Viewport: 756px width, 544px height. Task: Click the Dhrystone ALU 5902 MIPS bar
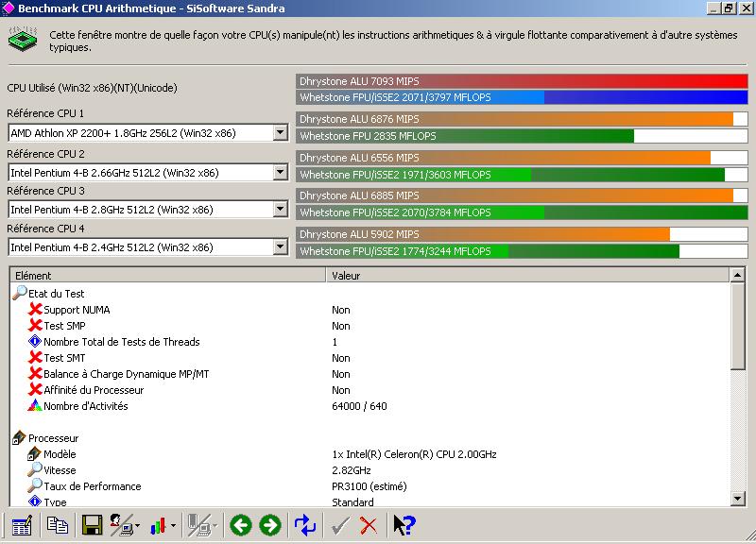[x=522, y=234]
